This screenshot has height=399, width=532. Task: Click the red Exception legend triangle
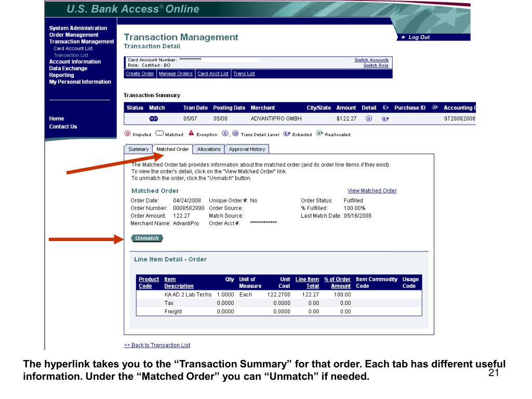point(191,133)
